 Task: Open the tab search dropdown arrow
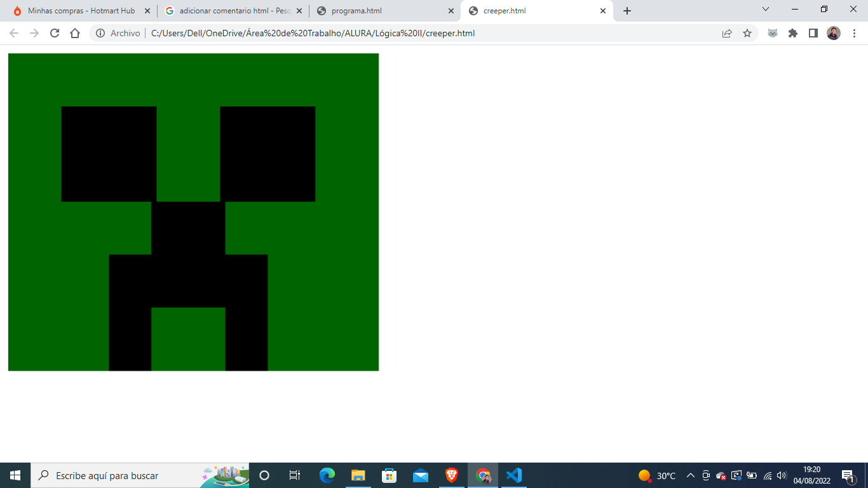[766, 9]
